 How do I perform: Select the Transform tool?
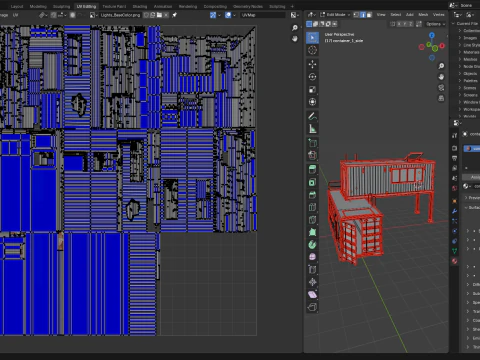[312, 102]
